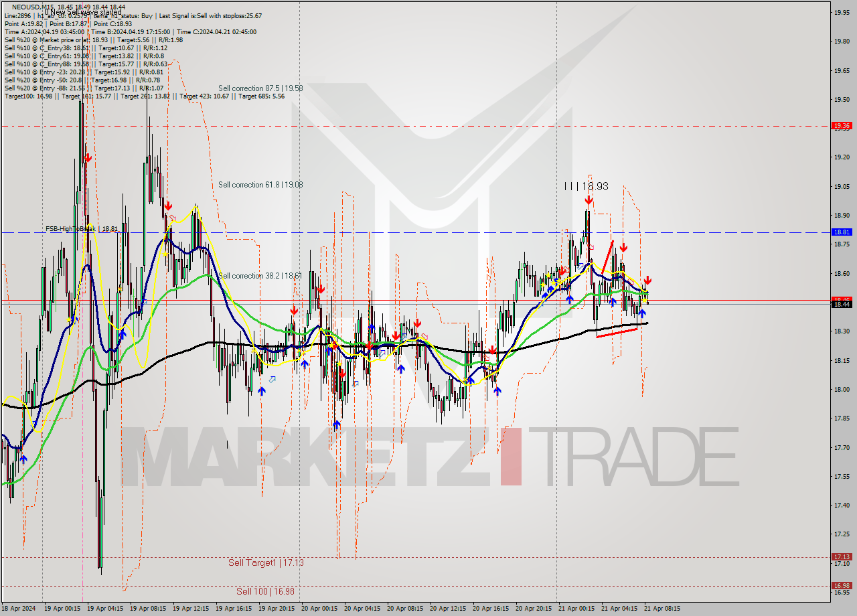The image size is (857, 616).
Task: Click the 'I I I 18.93' peak label
Action: coord(586,186)
